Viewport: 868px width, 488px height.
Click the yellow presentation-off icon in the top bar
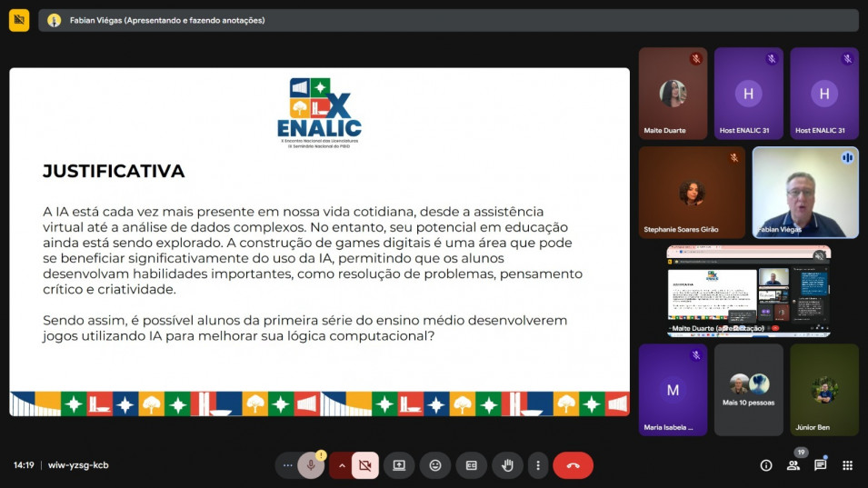pos(19,21)
